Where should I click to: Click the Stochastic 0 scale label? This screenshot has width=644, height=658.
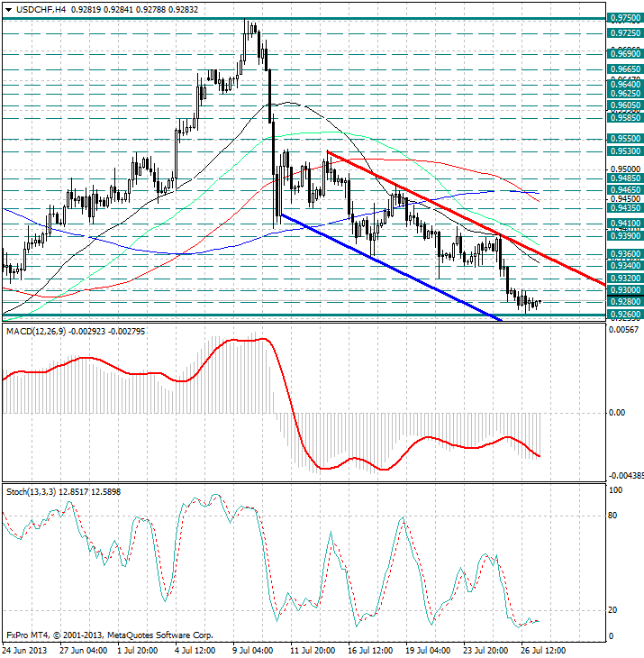[611, 635]
